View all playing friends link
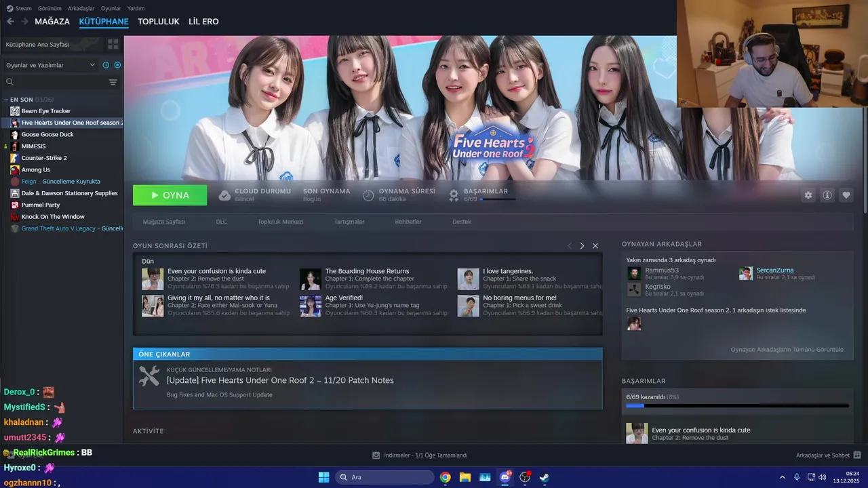This screenshot has width=868, height=488. point(787,350)
